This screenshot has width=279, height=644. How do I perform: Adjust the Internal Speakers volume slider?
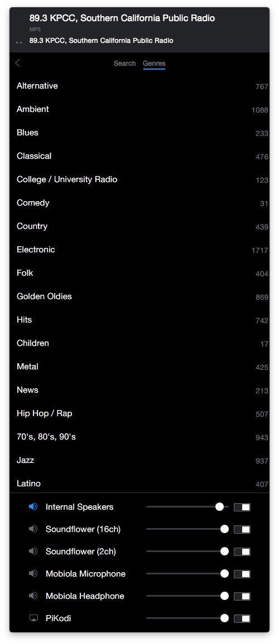point(187,507)
